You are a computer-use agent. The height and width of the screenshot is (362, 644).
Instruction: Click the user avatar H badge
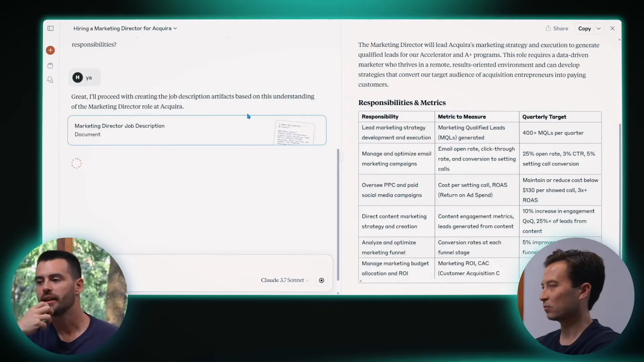(77, 77)
